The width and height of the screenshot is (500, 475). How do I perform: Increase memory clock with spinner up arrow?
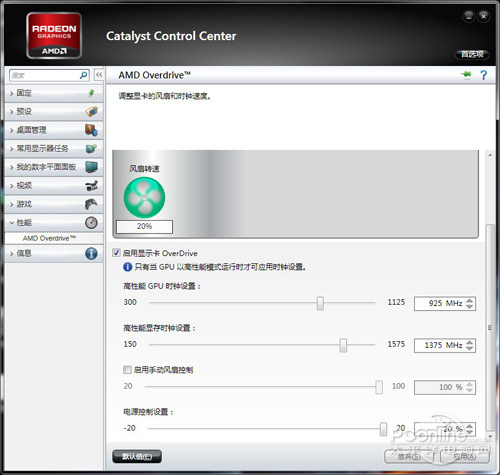click(x=469, y=342)
